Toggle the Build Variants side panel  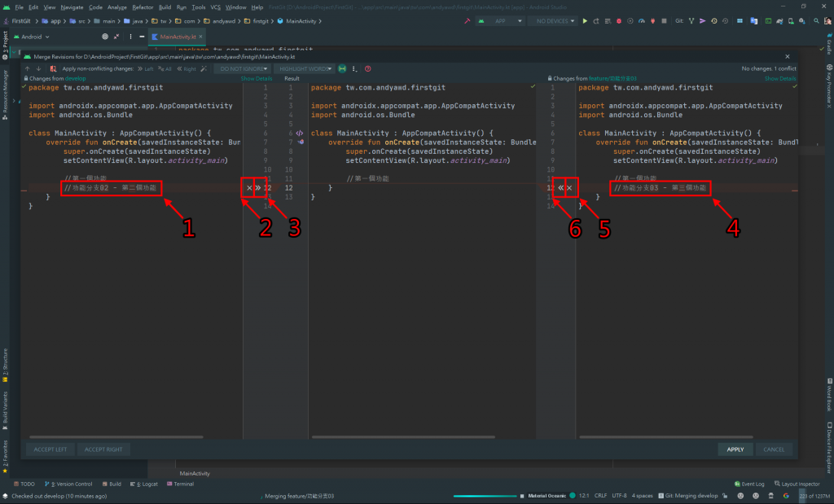[5, 411]
